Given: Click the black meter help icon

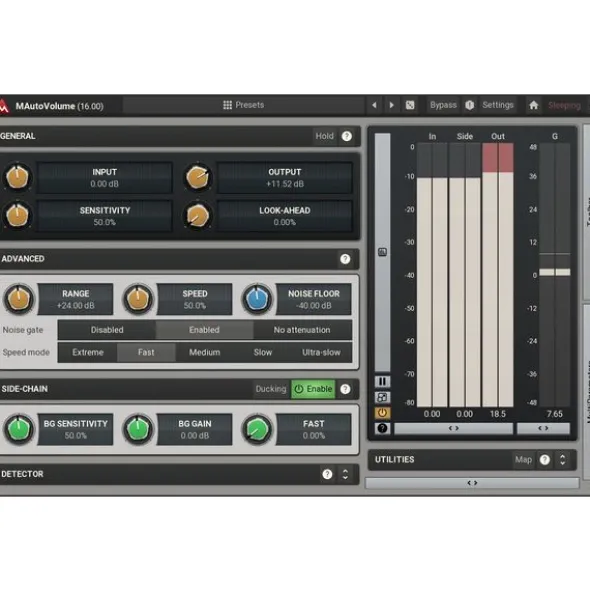Looking at the screenshot, I should click(x=382, y=428).
